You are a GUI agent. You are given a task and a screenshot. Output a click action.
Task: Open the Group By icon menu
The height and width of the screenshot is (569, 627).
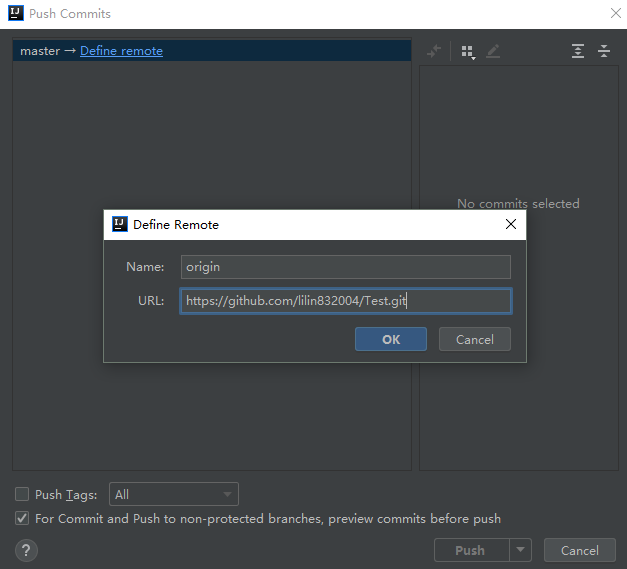point(468,52)
